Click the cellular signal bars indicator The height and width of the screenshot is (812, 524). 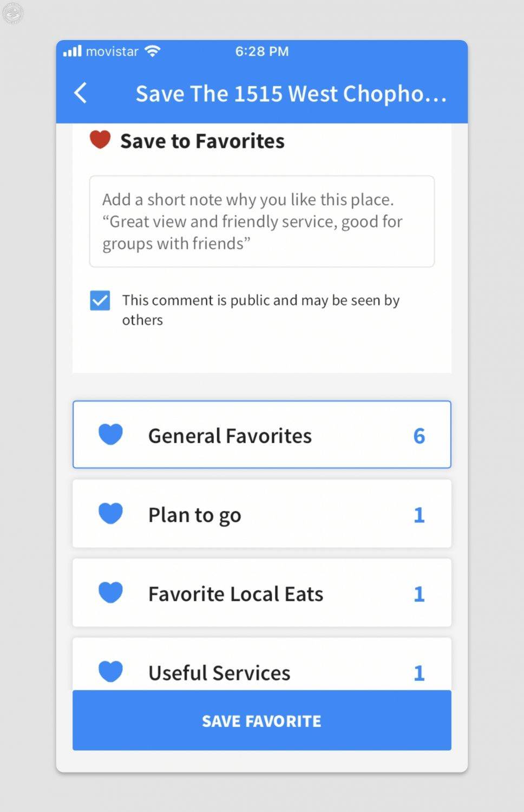74,50
